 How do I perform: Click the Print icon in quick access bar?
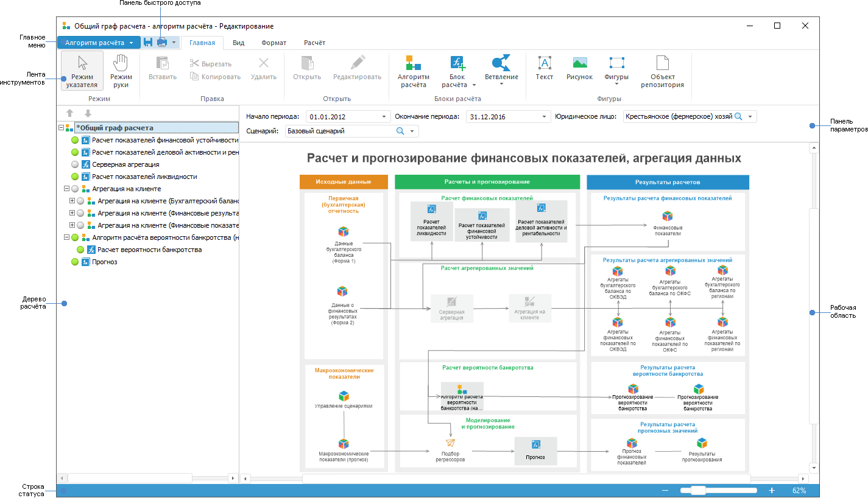[161, 43]
